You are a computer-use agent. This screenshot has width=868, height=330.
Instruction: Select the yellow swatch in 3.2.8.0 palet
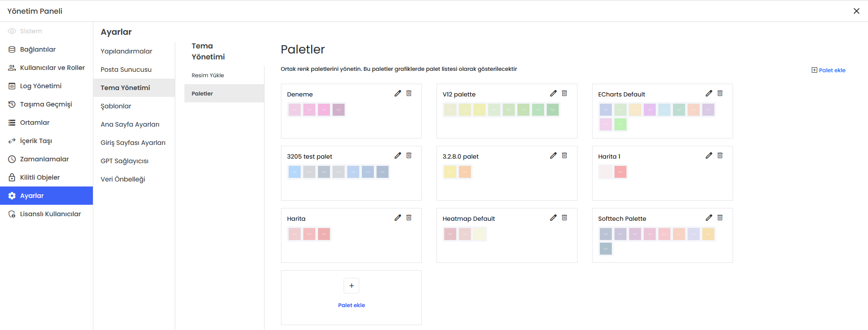450,172
